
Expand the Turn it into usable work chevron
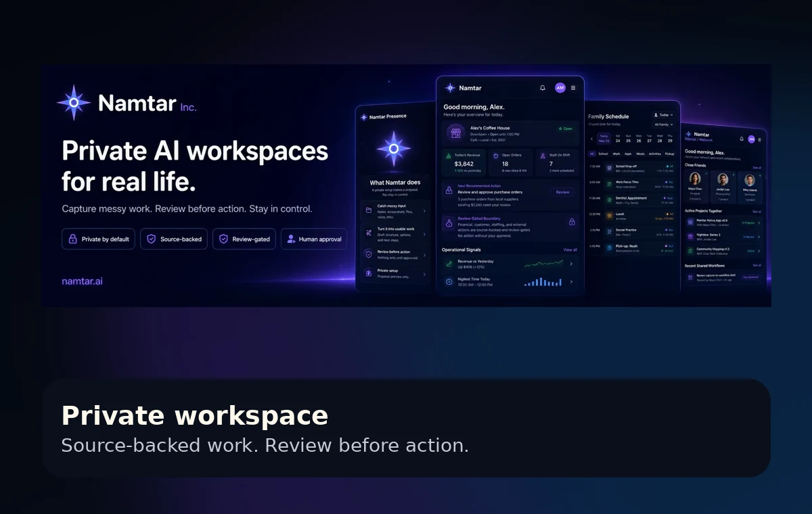[x=424, y=234]
